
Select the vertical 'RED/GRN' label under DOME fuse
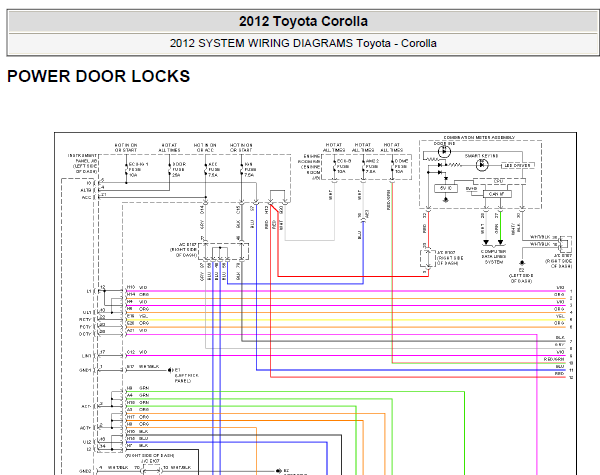pyautogui.click(x=389, y=200)
